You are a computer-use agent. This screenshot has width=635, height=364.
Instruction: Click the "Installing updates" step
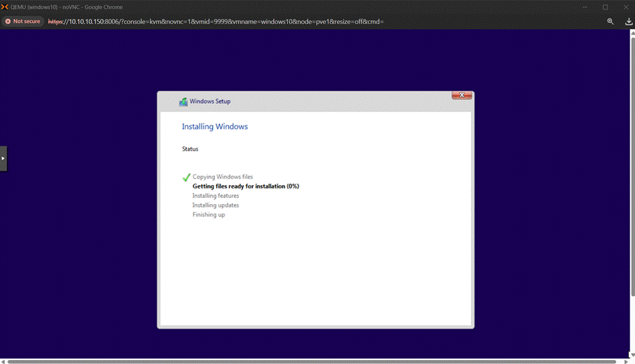tap(216, 205)
